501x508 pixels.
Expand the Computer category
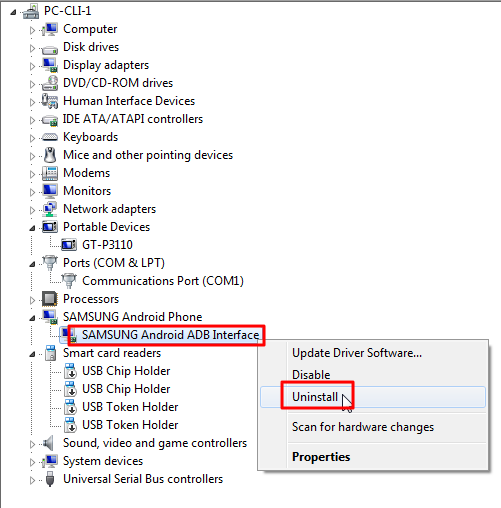coord(32,30)
